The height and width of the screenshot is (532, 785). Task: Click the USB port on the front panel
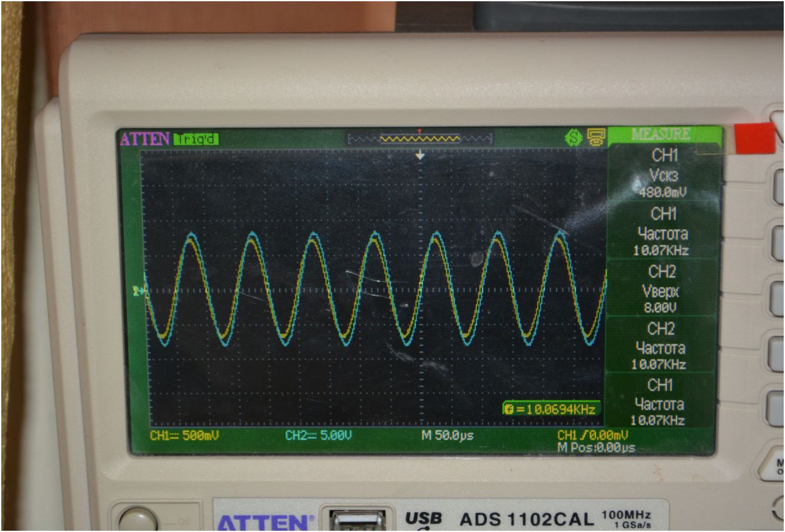pos(357,519)
